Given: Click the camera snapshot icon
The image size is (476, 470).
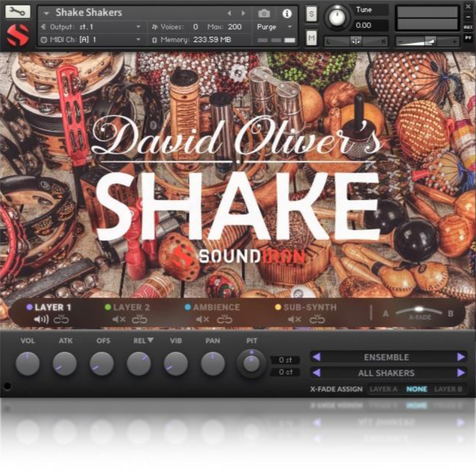Looking at the screenshot, I should [264, 14].
